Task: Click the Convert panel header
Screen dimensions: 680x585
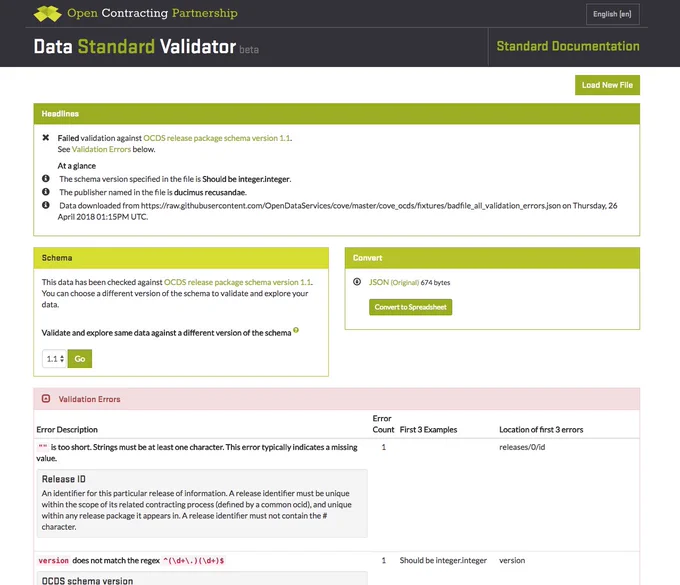Action: [x=492, y=258]
